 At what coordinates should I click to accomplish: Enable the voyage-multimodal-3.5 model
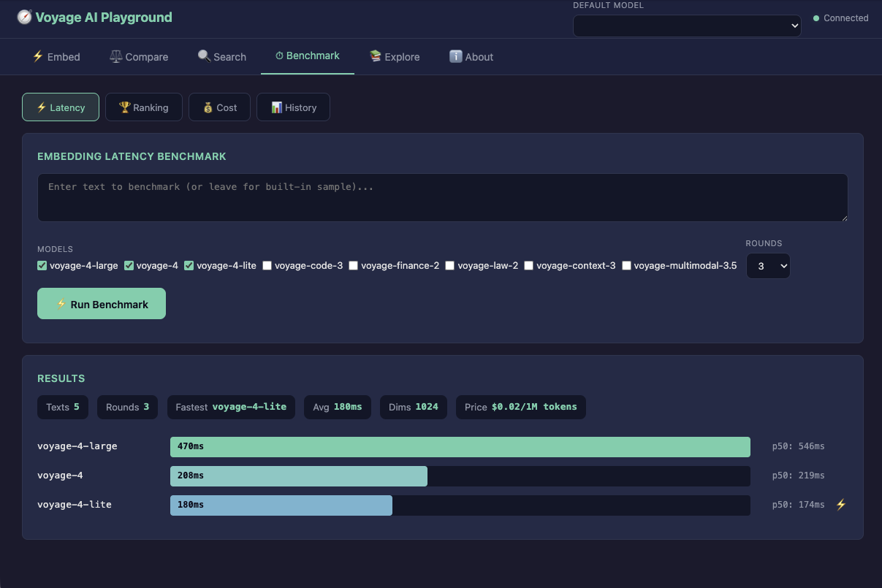coord(626,265)
